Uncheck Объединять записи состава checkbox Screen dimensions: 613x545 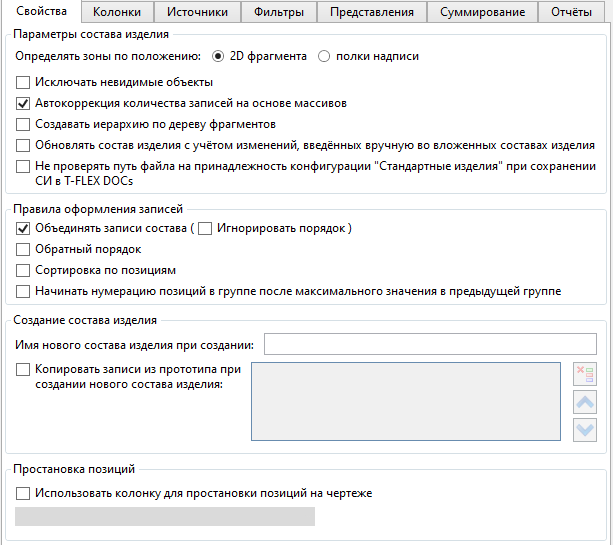(x=23, y=228)
